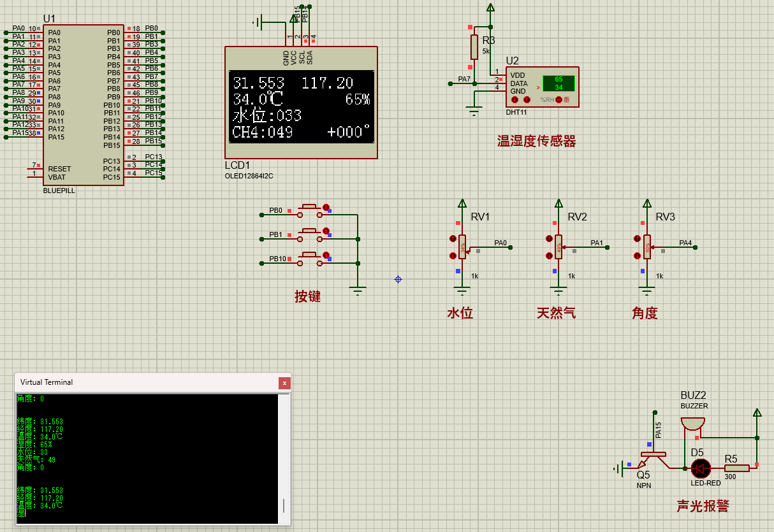Decrease RV1 water level potentiometer

click(453, 256)
